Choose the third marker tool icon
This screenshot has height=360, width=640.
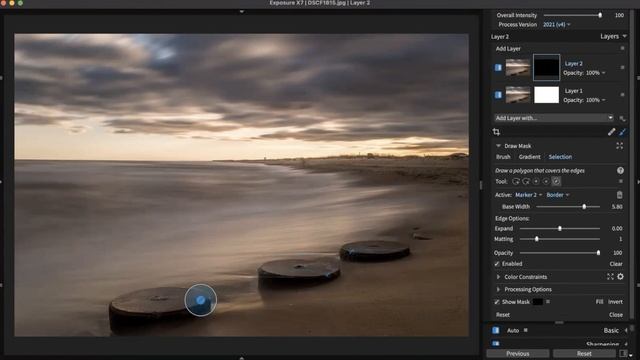point(536,181)
